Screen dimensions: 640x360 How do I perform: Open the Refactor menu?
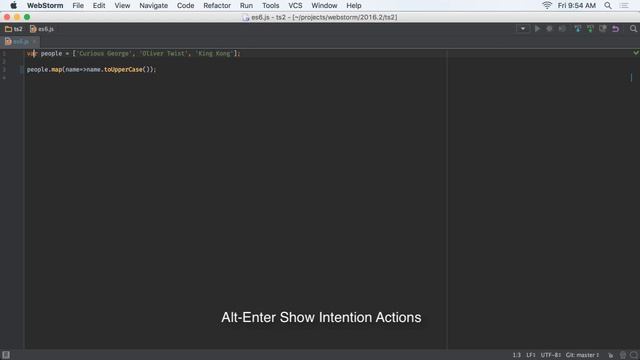click(217, 5)
